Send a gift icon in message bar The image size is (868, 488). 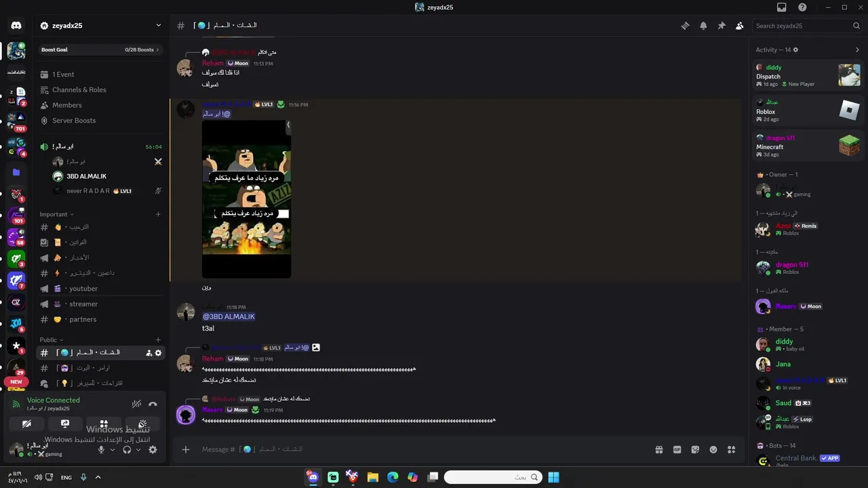658,449
